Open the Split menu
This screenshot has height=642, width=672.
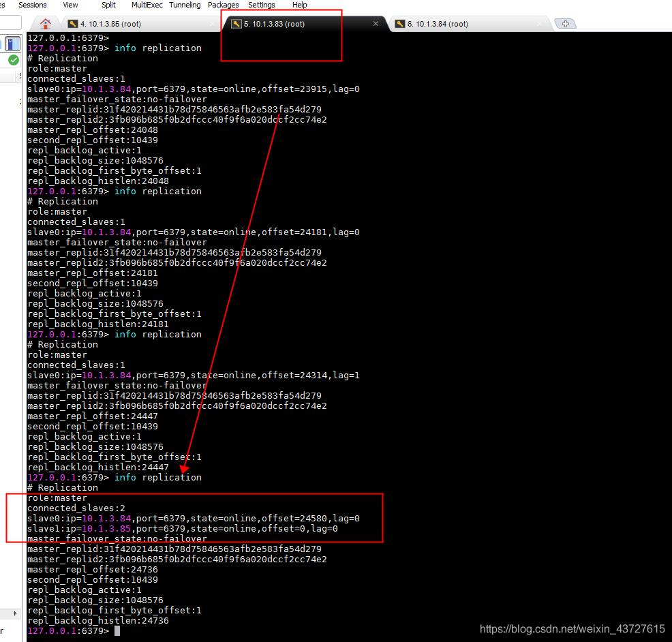click(x=108, y=5)
